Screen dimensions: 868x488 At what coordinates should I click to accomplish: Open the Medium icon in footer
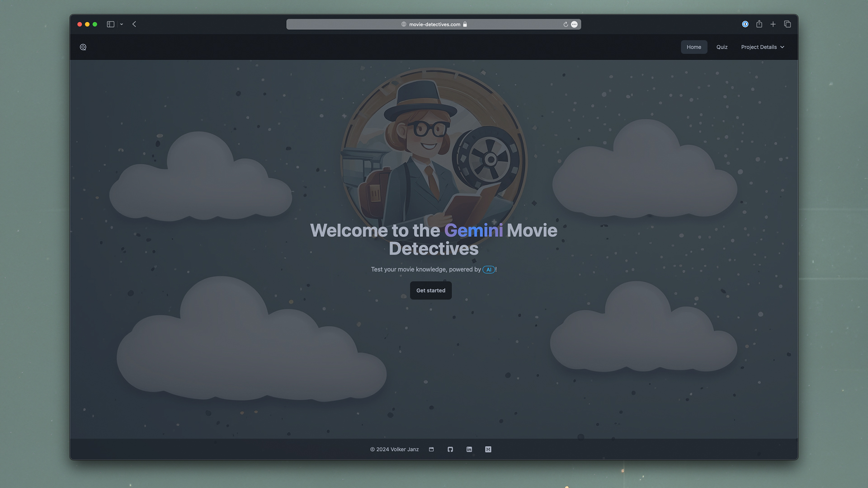(x=488, y=449)
